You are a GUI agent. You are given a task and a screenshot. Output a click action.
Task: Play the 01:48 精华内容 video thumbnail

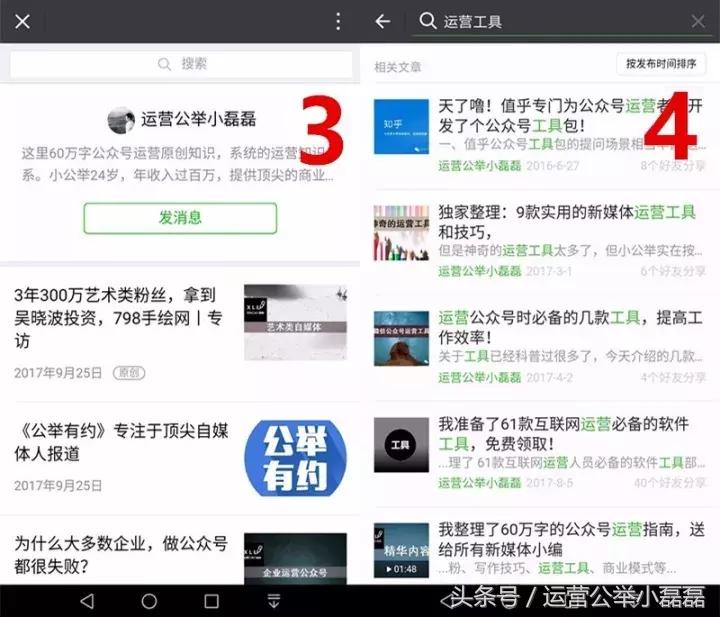click(401, 550)
